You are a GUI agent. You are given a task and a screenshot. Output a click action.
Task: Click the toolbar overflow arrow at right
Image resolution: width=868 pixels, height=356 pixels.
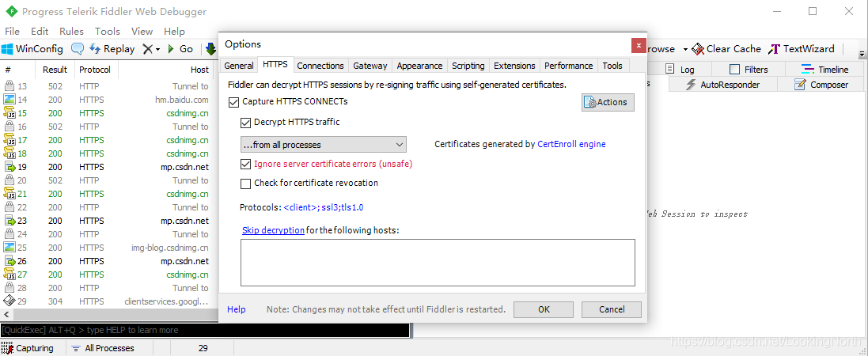tap(862, 55)
